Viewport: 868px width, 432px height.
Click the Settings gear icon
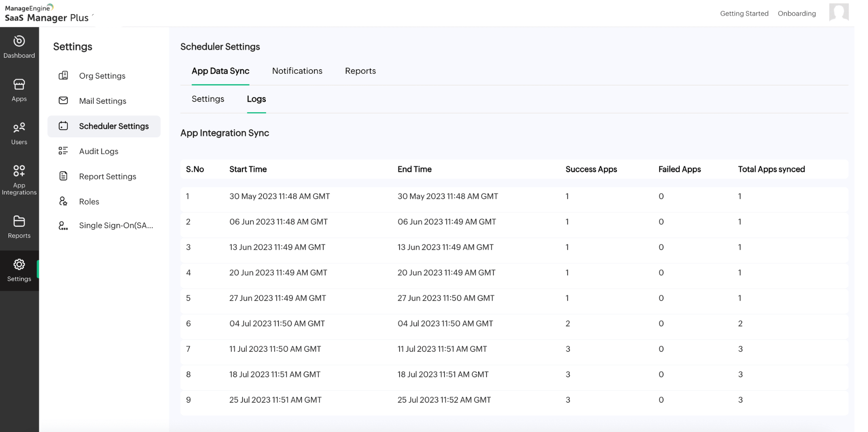click(19, 265)
